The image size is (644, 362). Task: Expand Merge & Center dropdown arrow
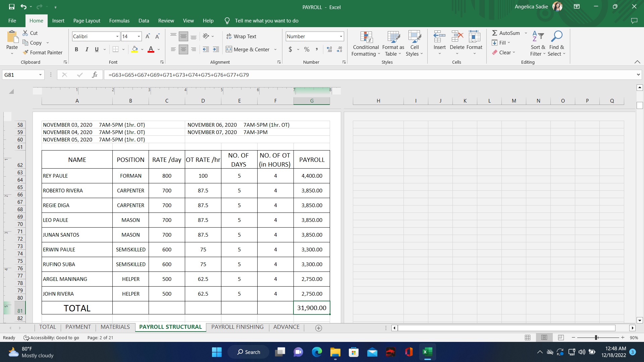(275, 49)
